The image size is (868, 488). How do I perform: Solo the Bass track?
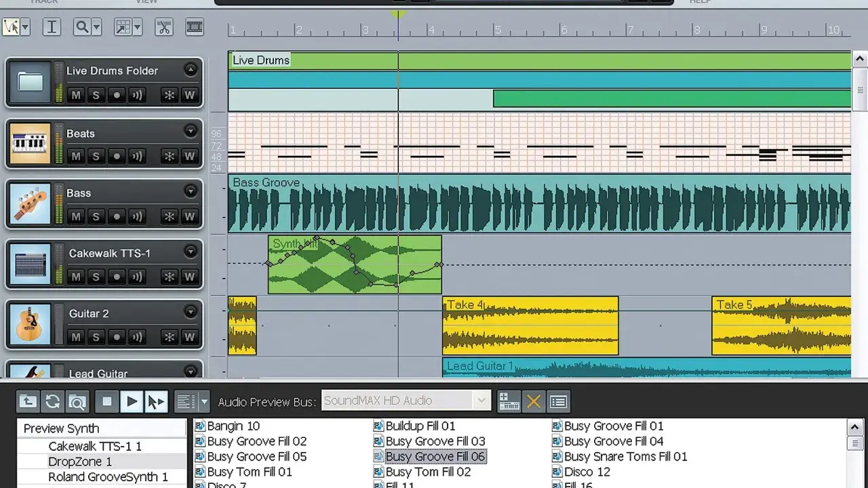point(96,217)
